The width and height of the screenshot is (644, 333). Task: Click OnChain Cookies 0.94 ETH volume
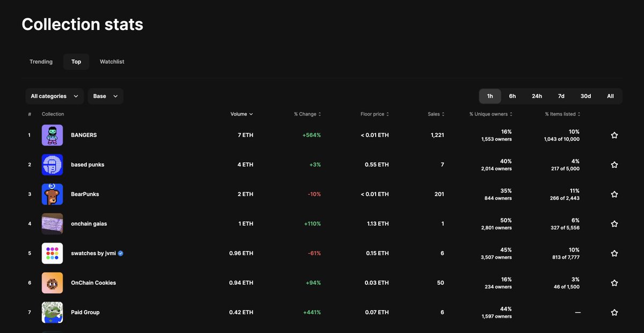point(241,283)
